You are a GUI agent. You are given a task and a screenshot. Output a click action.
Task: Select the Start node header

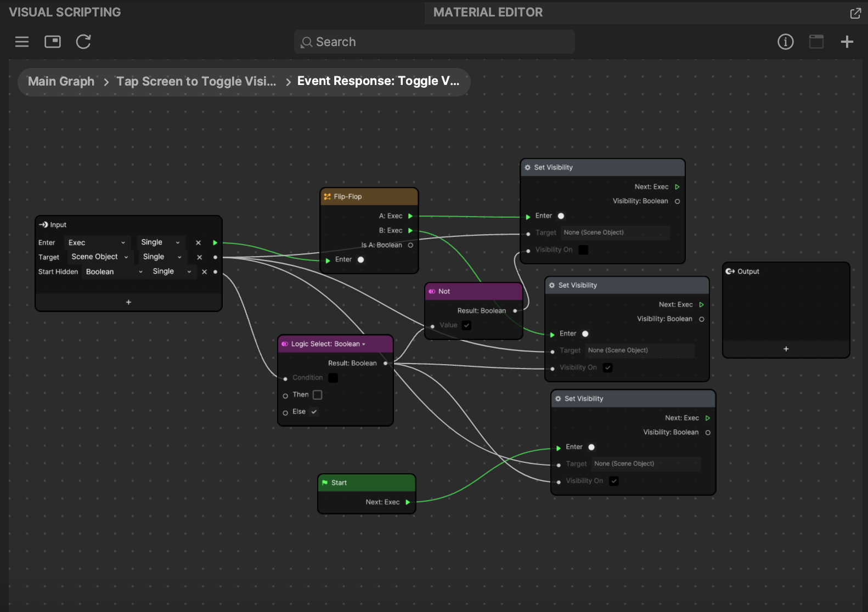tap(367, 483)
